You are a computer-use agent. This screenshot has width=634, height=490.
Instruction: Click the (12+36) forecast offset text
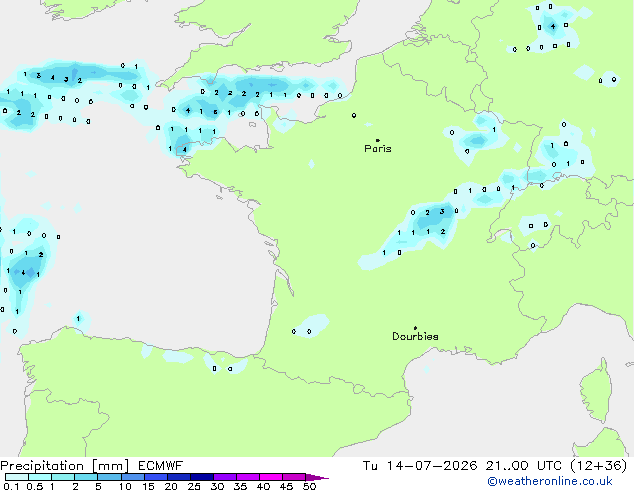[598, 466]
